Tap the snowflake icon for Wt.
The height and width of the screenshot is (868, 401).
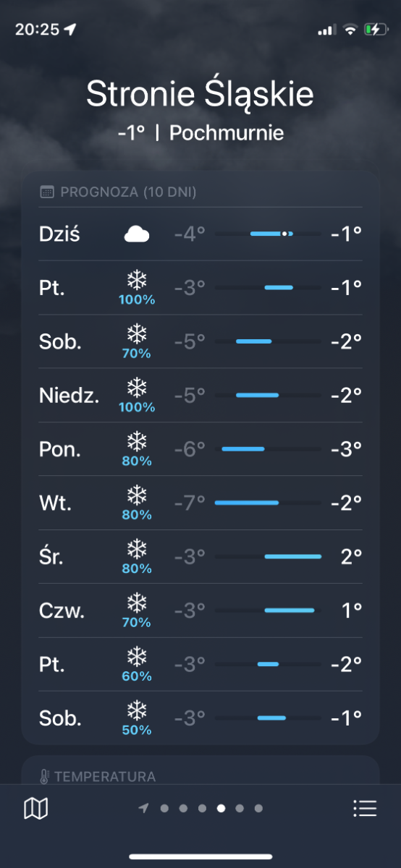pos(137,495)
